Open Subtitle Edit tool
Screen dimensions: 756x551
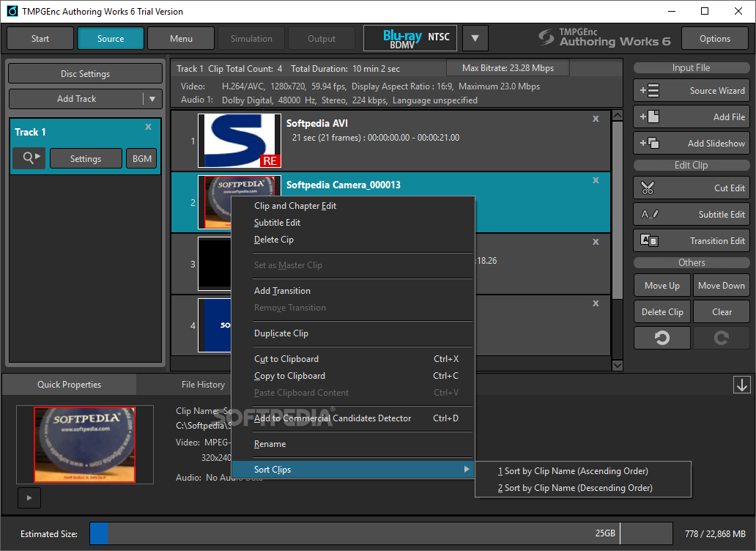click(691, 215)
